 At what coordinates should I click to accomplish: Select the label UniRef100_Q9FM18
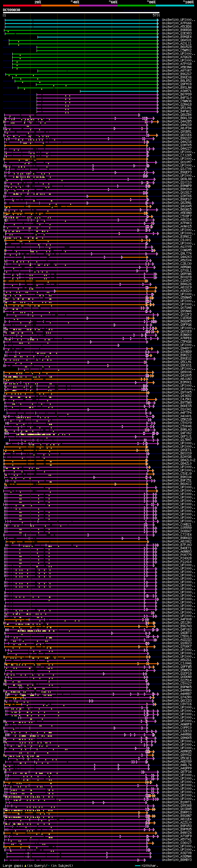click(x=177, y=84)
